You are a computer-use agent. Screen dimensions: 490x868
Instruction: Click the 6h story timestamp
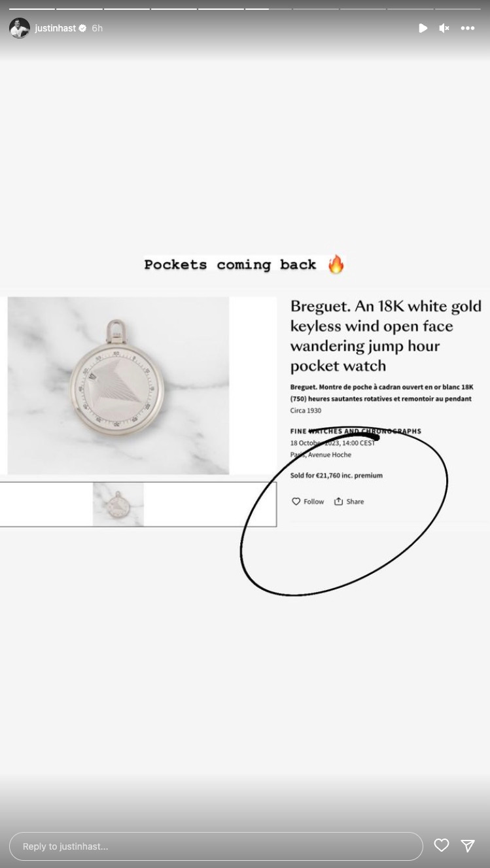(97, 28)
